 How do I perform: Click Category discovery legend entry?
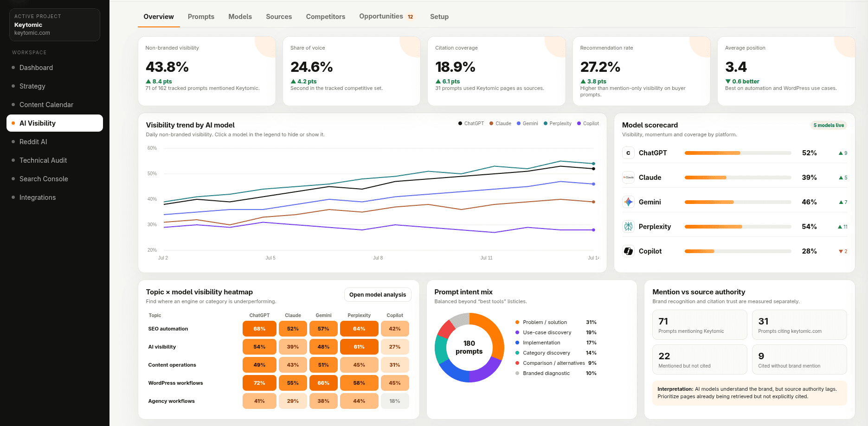point(556,353)
